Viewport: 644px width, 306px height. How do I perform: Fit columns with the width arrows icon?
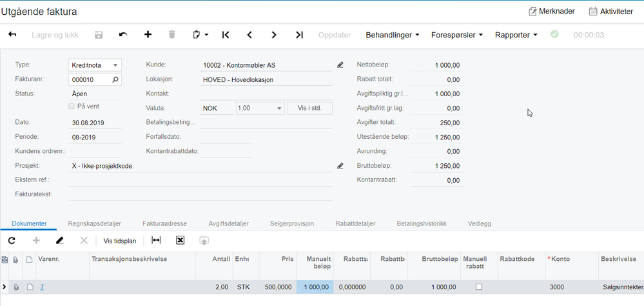click(156, 241)
